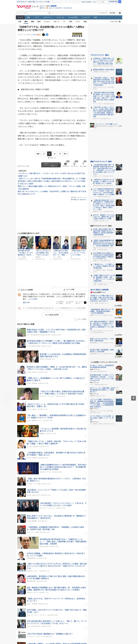Open the Yahoo! JAPAN logo home link
The width and height of the screenshot is (138, 644).
(24, 7)
